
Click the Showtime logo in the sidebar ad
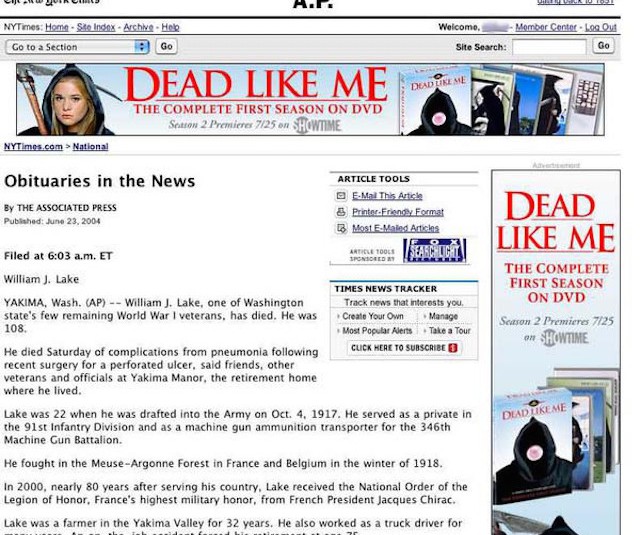tap(564, 338)
